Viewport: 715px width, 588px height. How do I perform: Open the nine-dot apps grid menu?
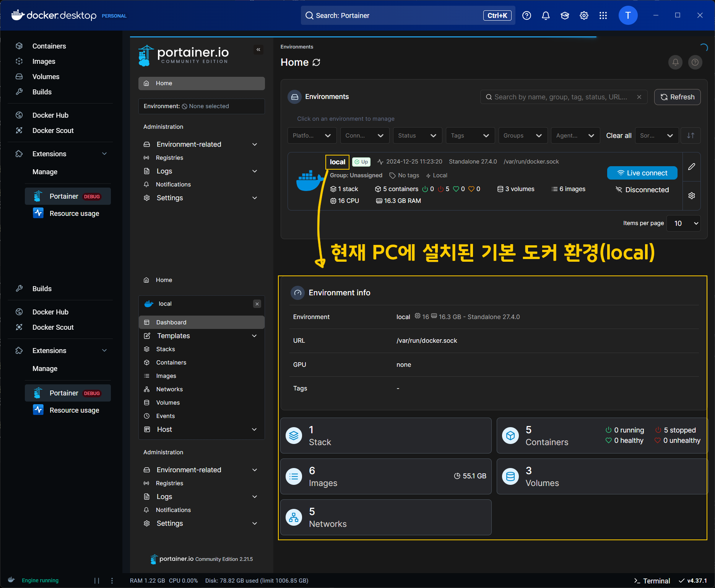click(603, 16)
